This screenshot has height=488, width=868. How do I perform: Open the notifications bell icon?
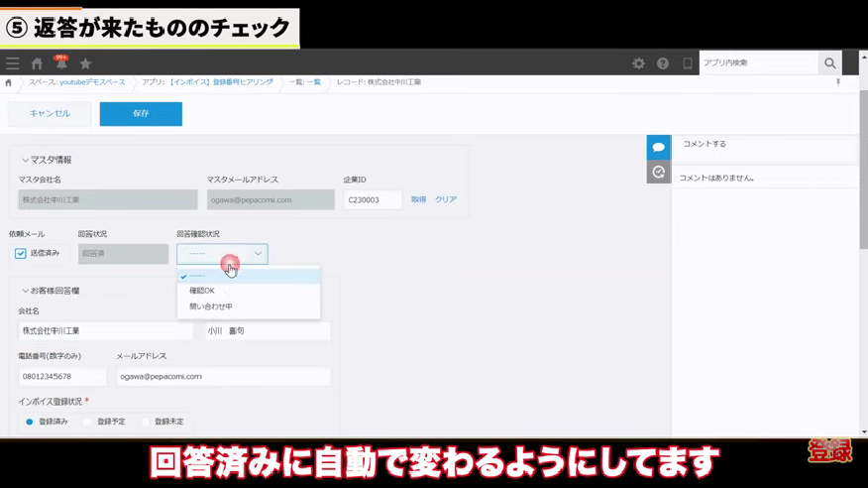61,62
